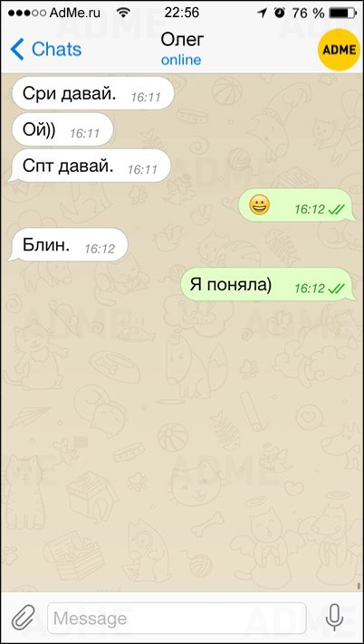Tap the paperclip attachment icon

pos(23,618)
